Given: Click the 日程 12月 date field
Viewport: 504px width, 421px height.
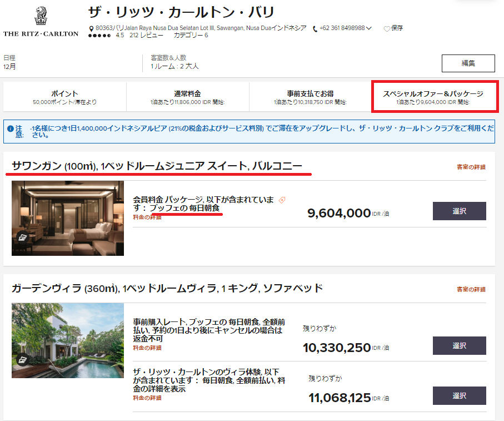Looking at the screenshot, I should [x=9, y=62].
